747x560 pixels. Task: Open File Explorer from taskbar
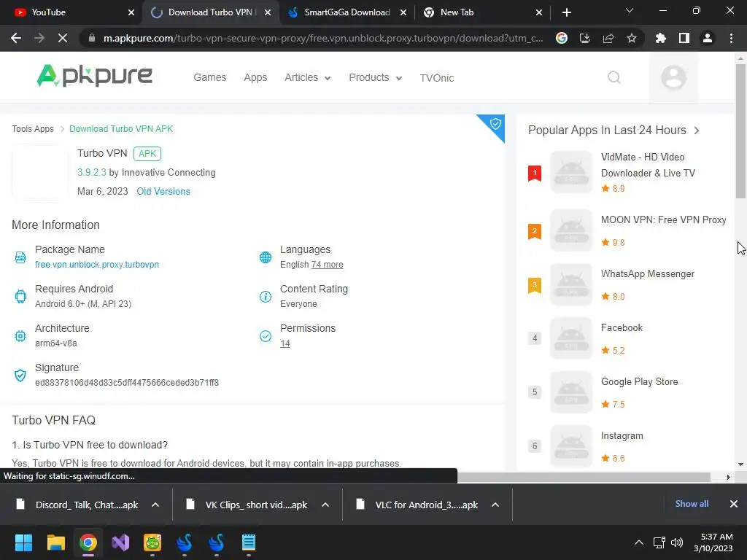(55, 542)
